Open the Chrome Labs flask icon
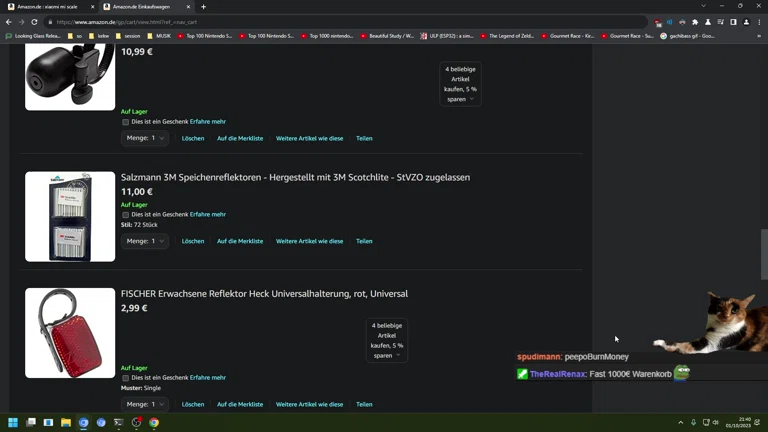This screenshot has height=432, width=768. click(x=708, y=22)
